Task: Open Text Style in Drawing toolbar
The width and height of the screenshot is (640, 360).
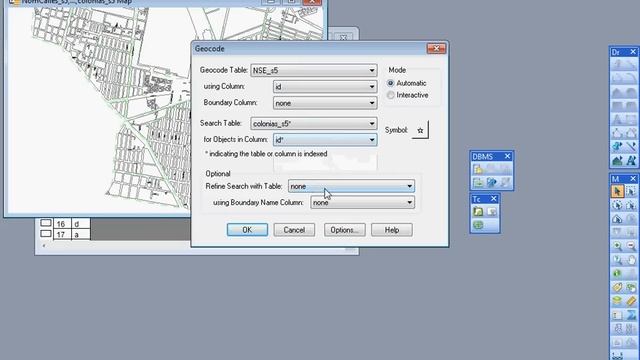Action: tap(631, 161)
